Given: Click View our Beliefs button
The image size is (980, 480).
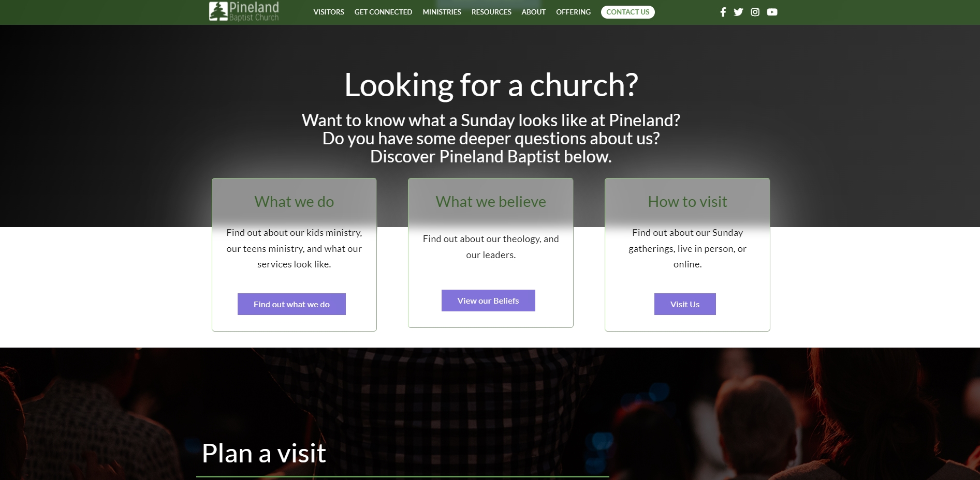Looking at the screenshot, I should [x=488, y=301].
